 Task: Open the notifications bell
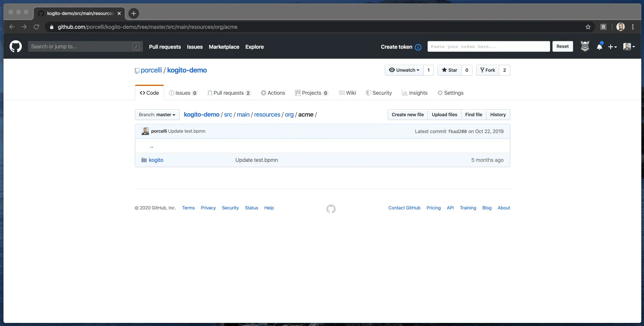coord(600,47)
